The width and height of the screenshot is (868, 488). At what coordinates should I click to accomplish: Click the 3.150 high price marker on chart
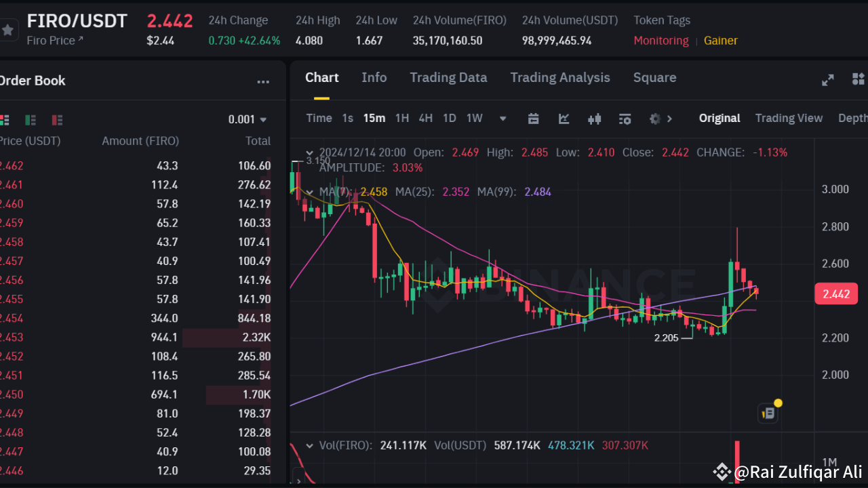pyautogui.click(x=318, y=161)
